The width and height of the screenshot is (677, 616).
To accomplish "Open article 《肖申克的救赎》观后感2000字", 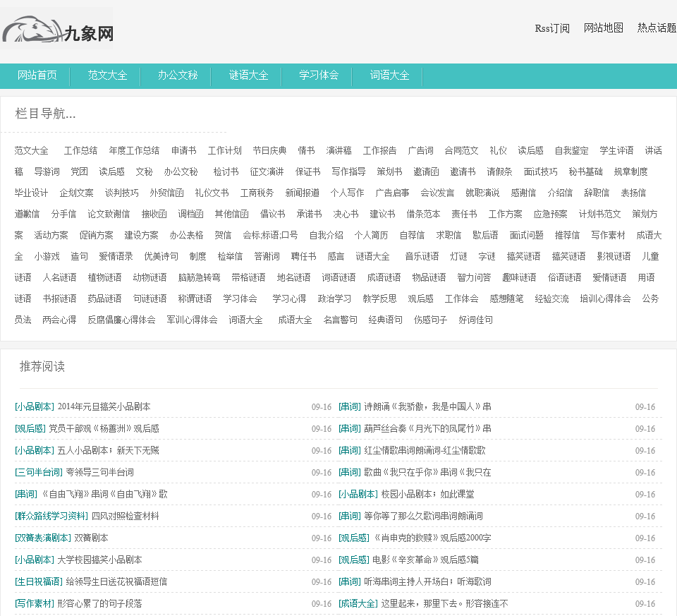I will tap(432, 538).
